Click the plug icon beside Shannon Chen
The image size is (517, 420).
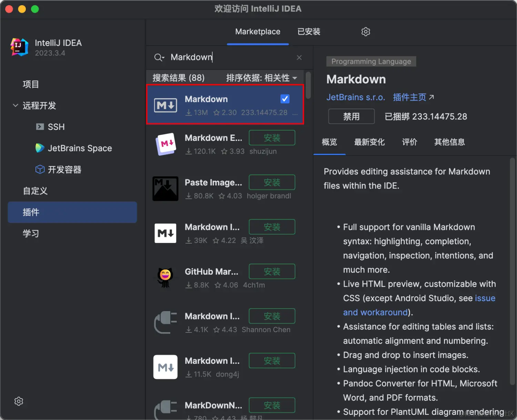[165, 322]
